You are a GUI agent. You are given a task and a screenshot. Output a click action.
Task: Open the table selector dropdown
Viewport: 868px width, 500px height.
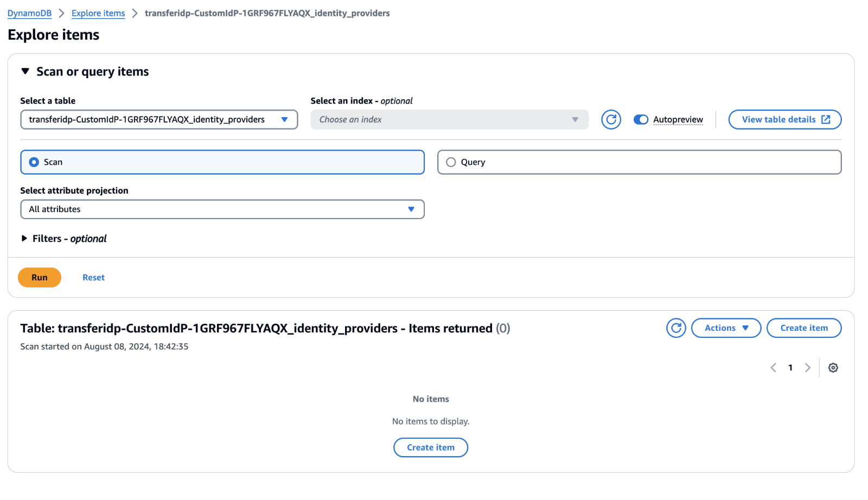pyautogui.click(x=285, y=119)
